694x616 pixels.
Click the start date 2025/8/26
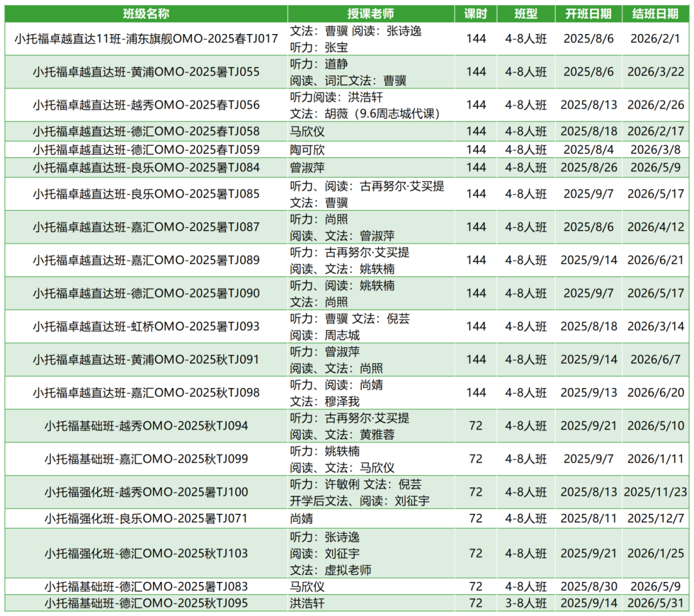coord(588,168)
